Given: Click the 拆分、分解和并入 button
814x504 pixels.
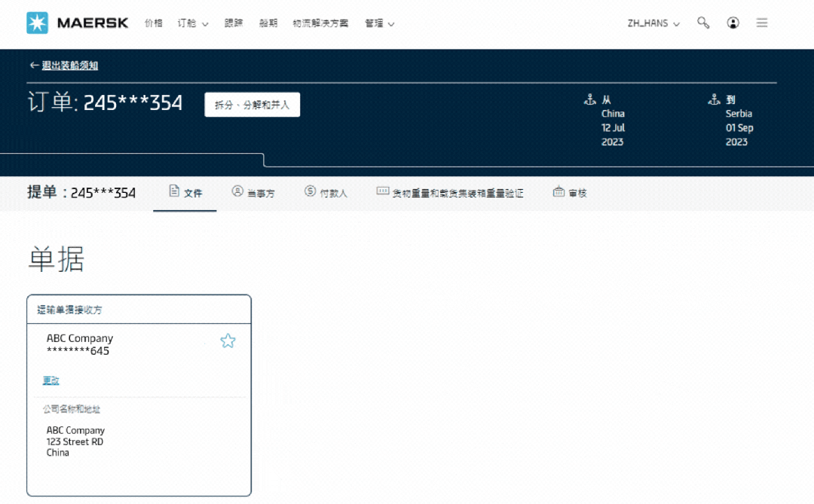Looking at the screenshot, I should [x=252, y=105].
